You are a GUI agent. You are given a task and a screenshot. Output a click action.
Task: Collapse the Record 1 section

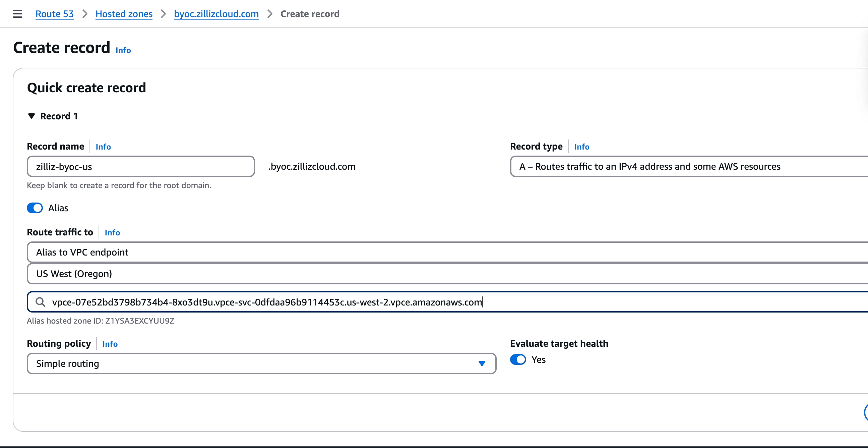coord(32,116)
